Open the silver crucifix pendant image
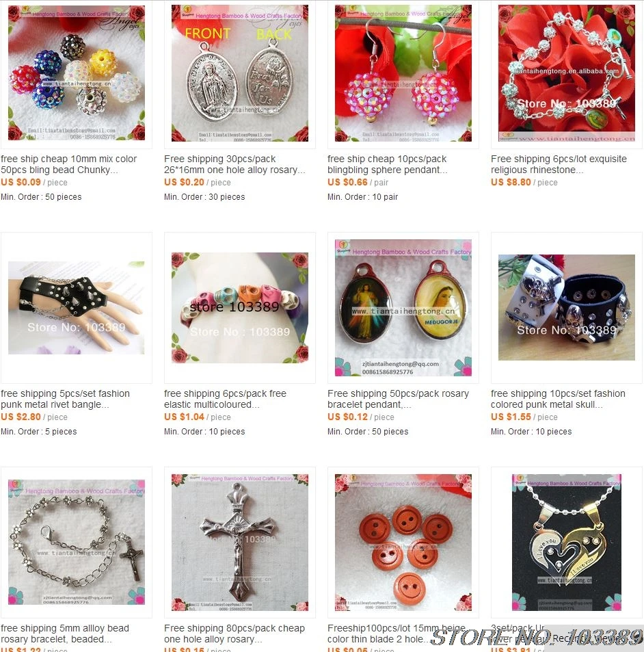 (240, 543)
